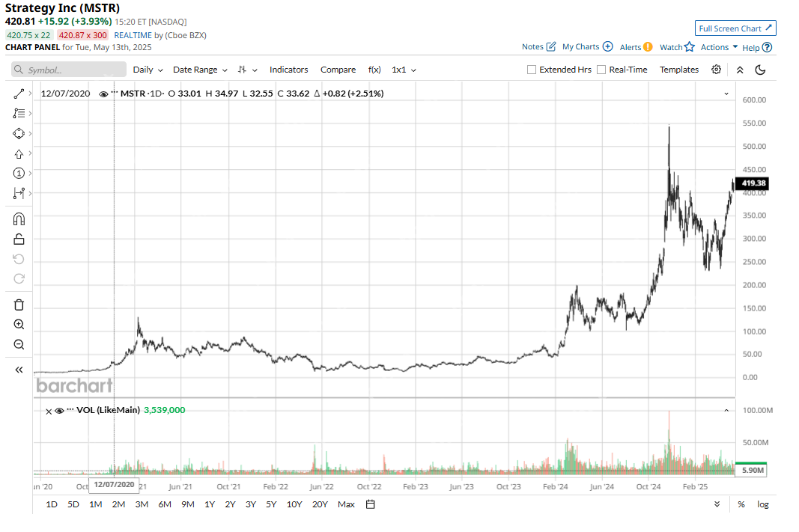Image resolution: width=799 pixels, height=532 pixels.
Task: Select the Max date range
Action: [x=346, y=504]
